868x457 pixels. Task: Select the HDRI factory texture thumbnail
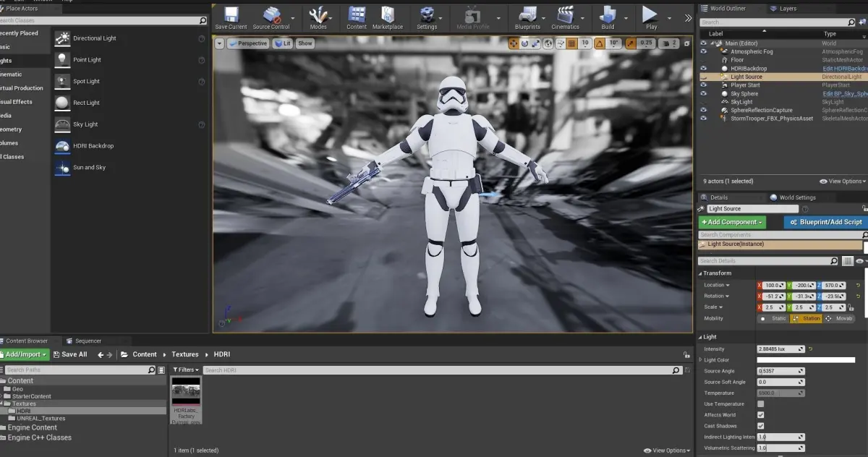pyautogui.click(x=186, y=392)
